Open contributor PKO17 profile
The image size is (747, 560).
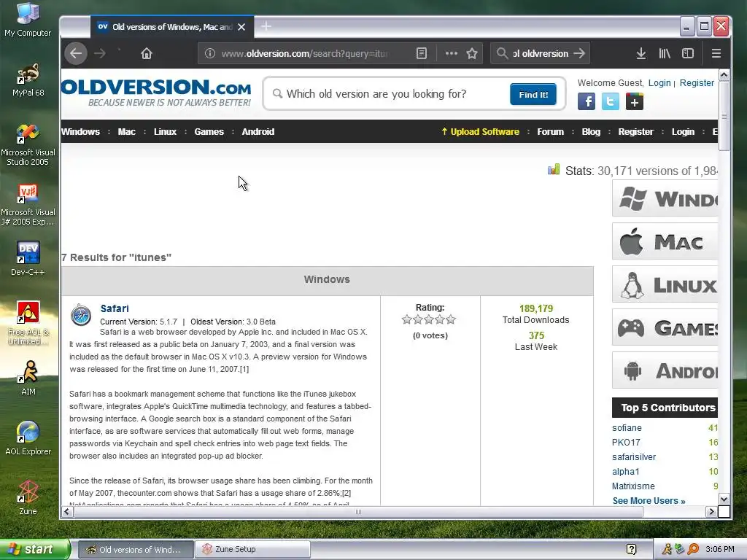[626, 443]
